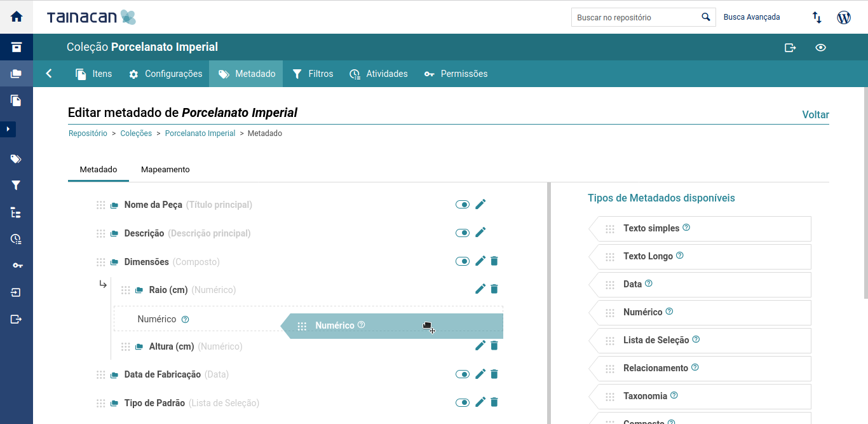This screenshot has width=868, height=424.
Task: Edit the Data de Fabricação metadata
Action: pos(480,374)
